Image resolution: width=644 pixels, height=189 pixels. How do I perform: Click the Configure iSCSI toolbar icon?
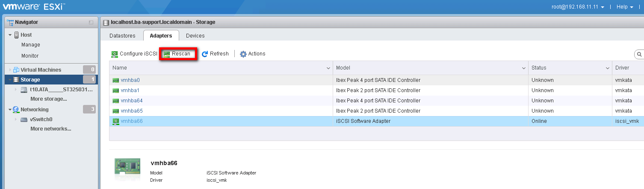[115, 54]
